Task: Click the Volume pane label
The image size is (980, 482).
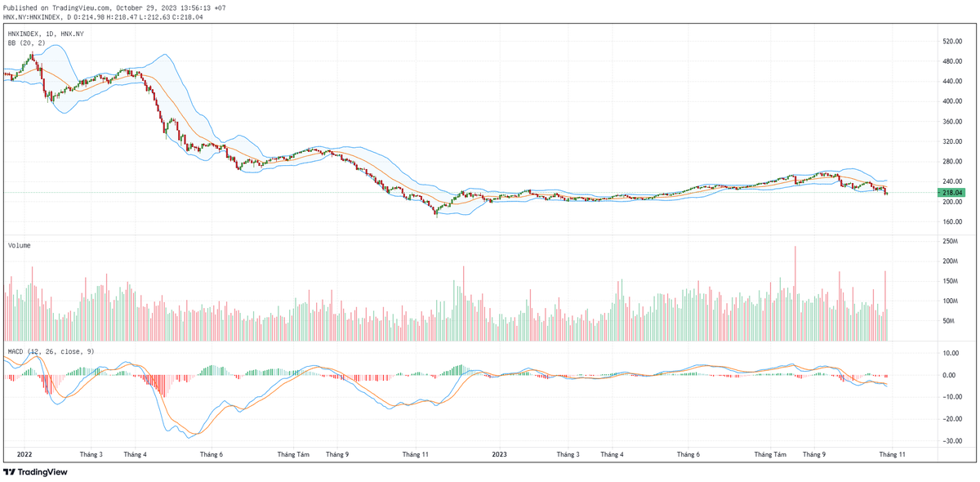Action: pos(20,244)
